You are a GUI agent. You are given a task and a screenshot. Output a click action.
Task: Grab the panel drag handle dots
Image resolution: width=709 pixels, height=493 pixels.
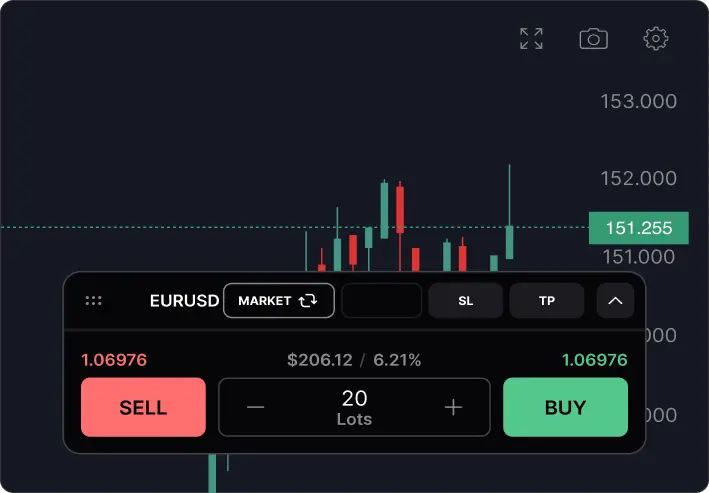click(94, 300)
